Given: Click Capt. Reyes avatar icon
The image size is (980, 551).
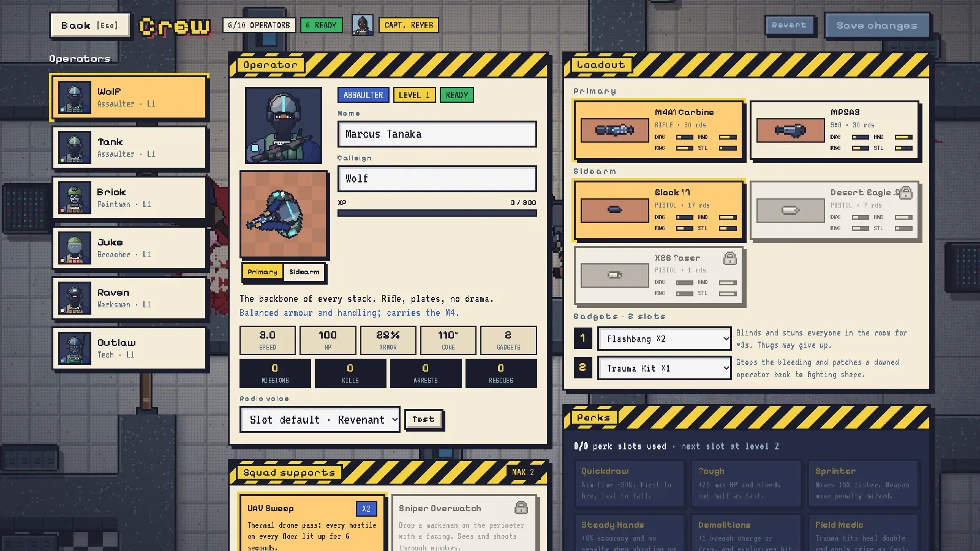Looking at the screenshot, I should coord(363,25).
